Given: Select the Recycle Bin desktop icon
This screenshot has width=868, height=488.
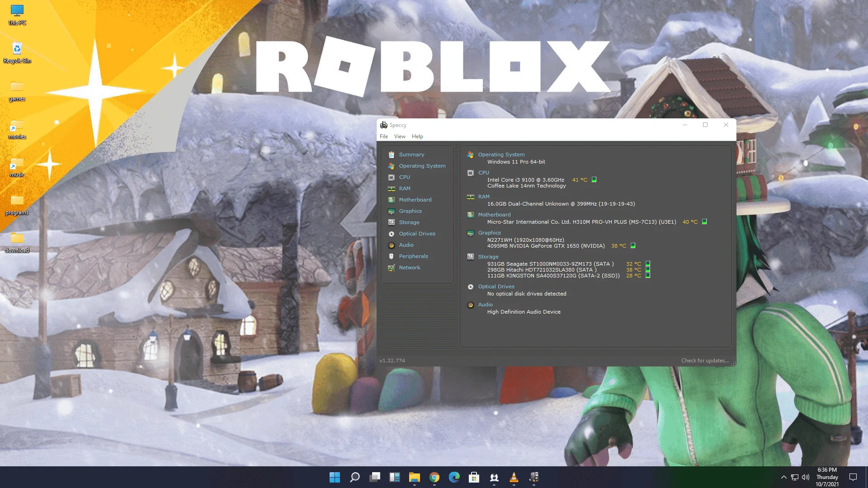Looking at the screenshot, I should [x=17, y=52].
